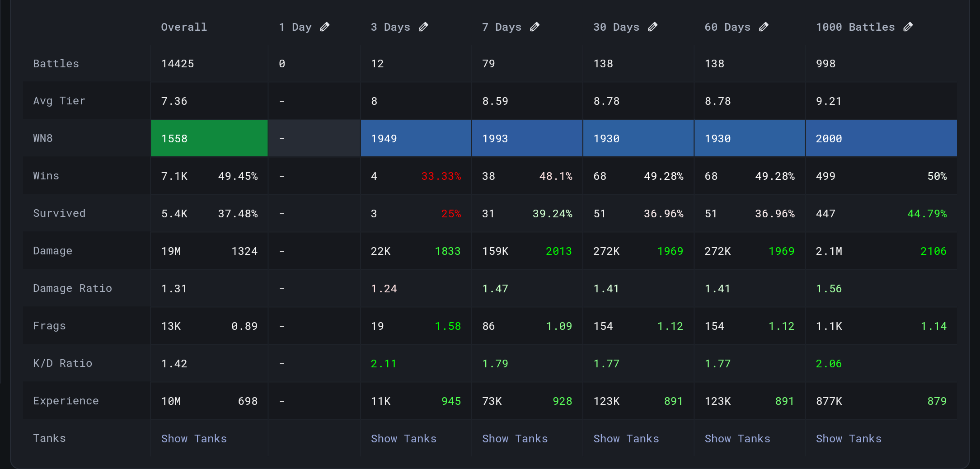Click the 3 Days damage ratio 1.24
The width and height of the screenshot is (980, 469).
coord(384,289)
